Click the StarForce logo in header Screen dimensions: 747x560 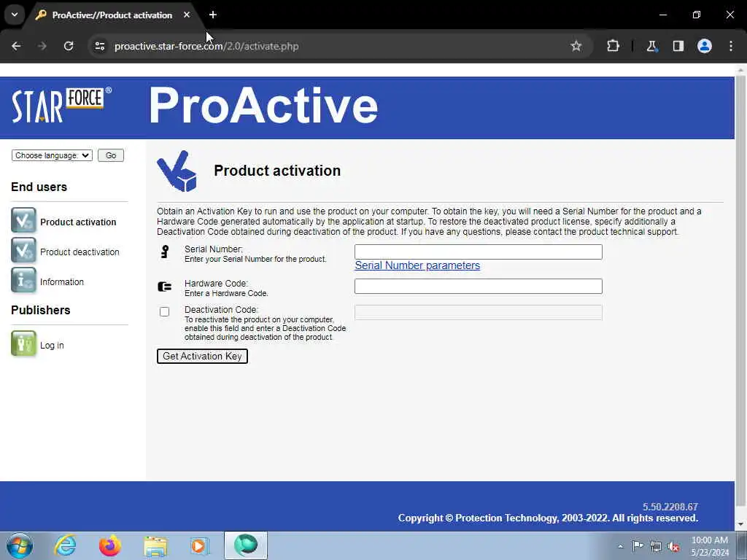pyautogui.click(x=61, y=105)
